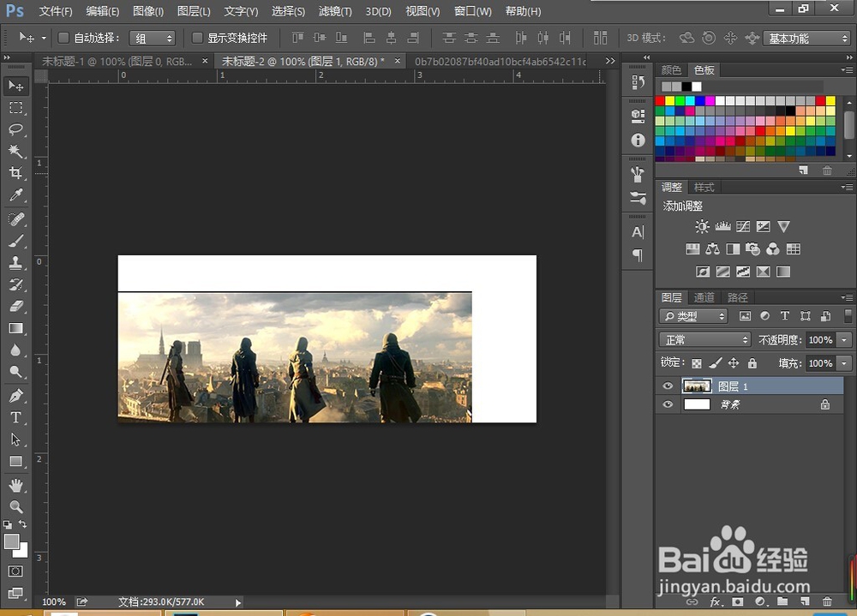Switch to the 通道 tab
Viewport: 857px width, 616px height.
point(704,297)
